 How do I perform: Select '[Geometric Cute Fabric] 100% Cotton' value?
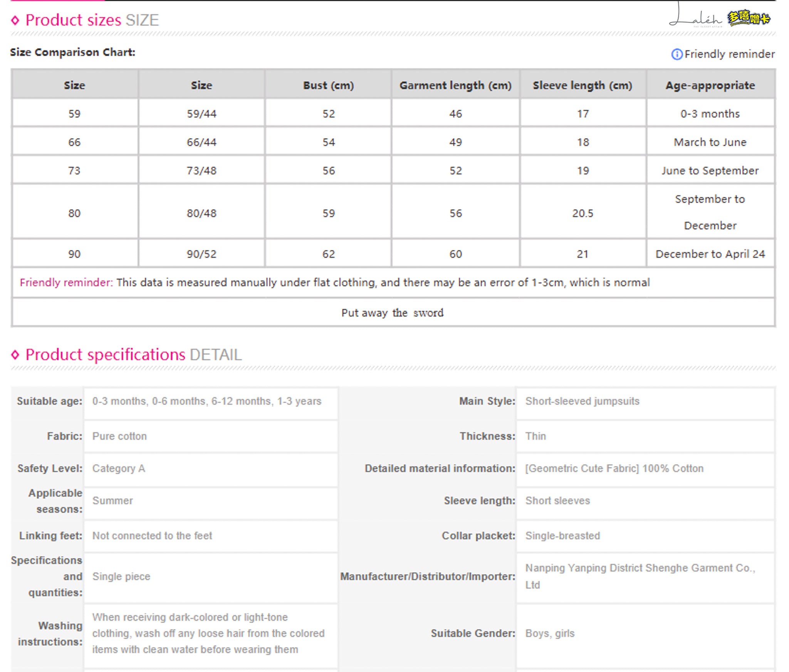coord(614,469)
